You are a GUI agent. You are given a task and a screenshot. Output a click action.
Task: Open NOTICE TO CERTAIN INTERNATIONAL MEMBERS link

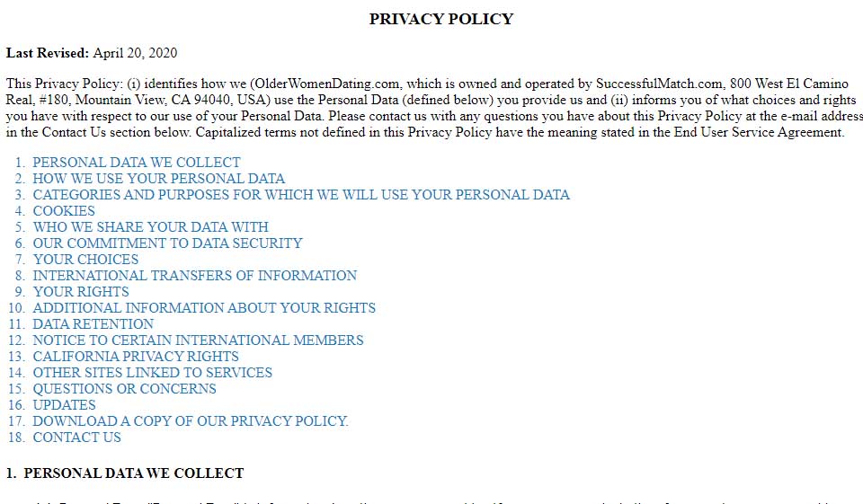(x=198, y=340)
